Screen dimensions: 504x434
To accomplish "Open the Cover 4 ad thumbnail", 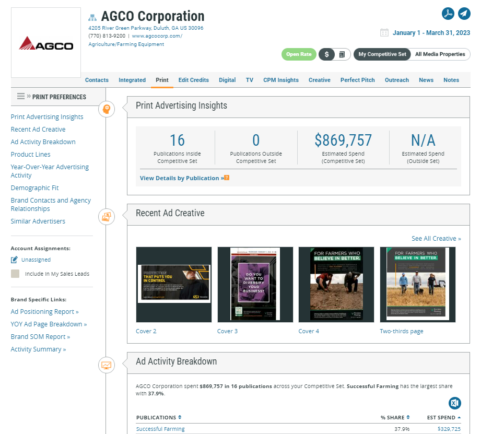I will pos(336,285).
